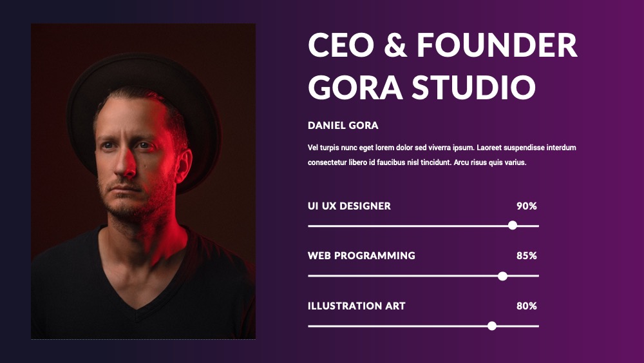This screenshot has width=644, height=363.
Task: Click the paragraph line starting "Vel turpis nunc"
Action: click(442, 148)
